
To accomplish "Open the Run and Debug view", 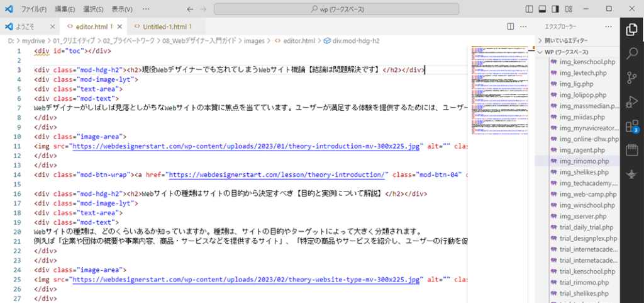I will pos(631,101).
